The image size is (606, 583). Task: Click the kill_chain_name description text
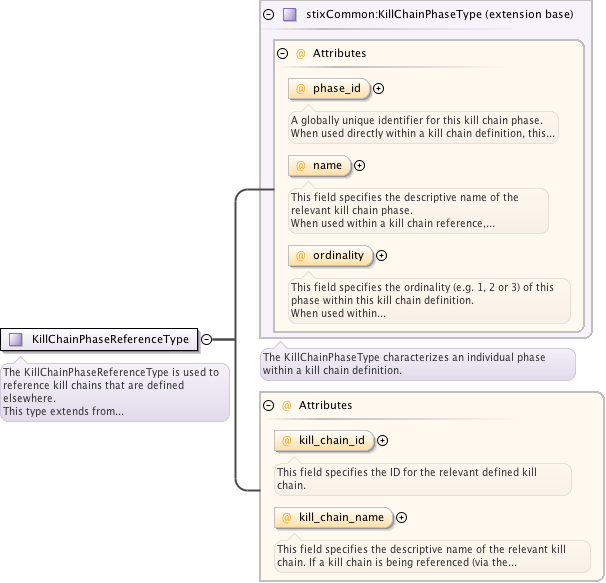click(421, 556)
